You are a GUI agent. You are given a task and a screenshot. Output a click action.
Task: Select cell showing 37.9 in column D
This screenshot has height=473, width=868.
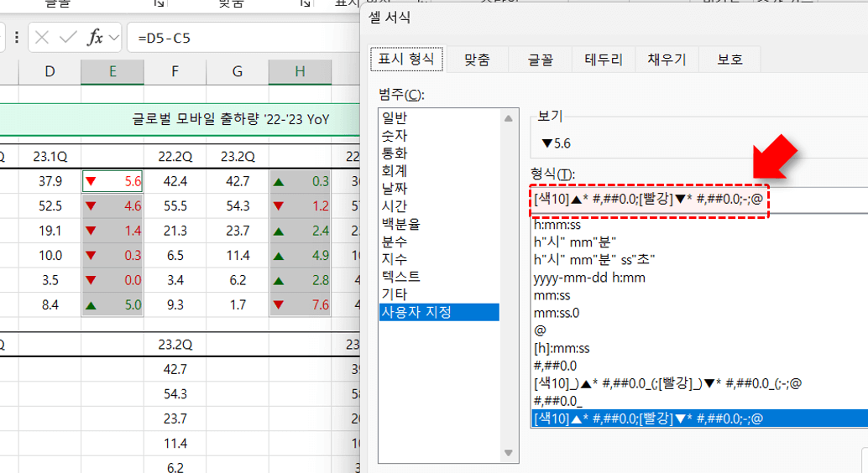coord(50,181)
